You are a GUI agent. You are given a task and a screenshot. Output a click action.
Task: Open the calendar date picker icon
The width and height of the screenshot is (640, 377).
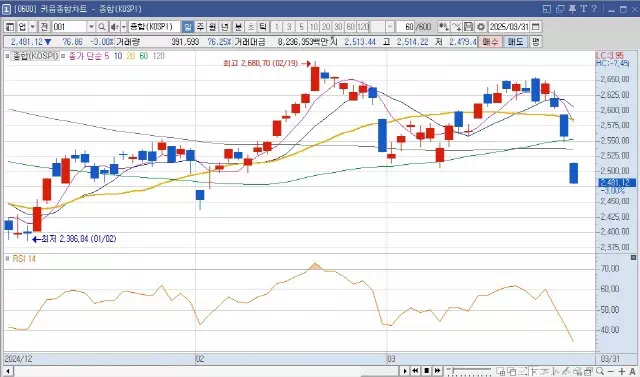(535, 27)
